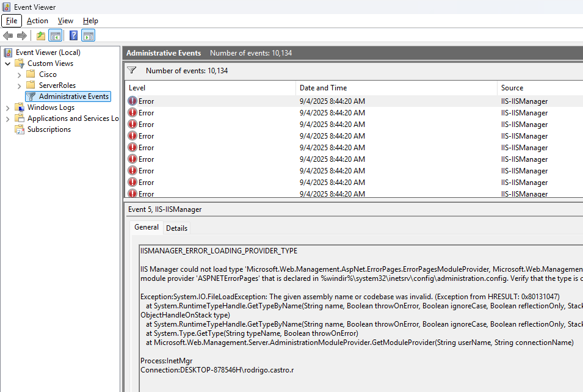Select the Cisco tree label

(x=48, y=74)
